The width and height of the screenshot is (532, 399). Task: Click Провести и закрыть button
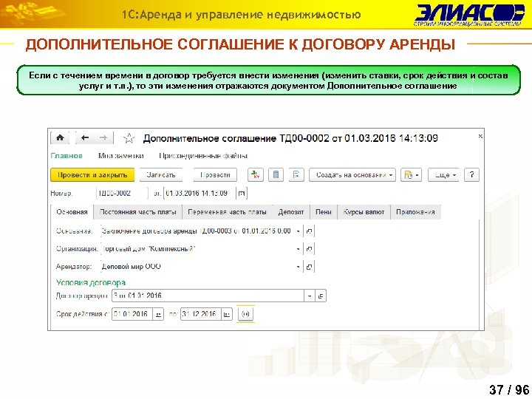[92, 174]
